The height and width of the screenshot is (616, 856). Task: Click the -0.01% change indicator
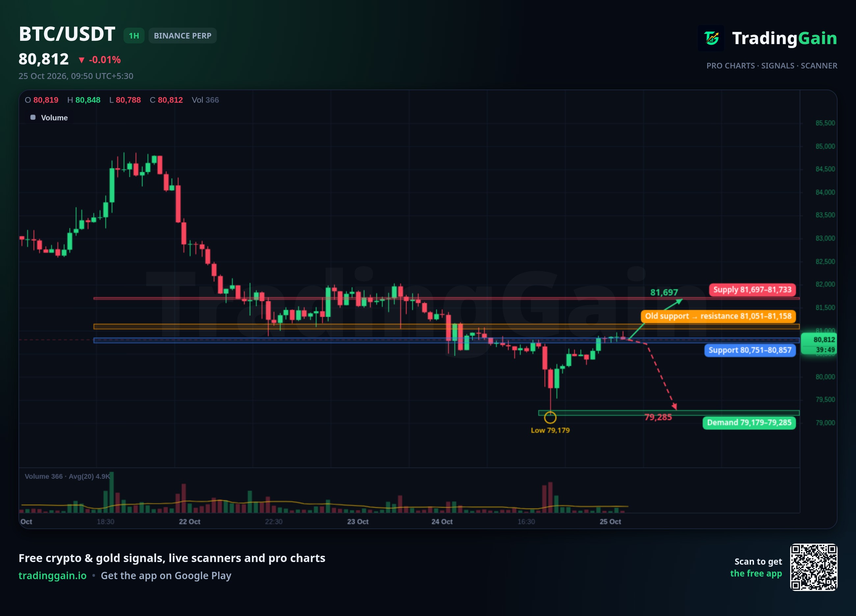(x=100, y=60)
